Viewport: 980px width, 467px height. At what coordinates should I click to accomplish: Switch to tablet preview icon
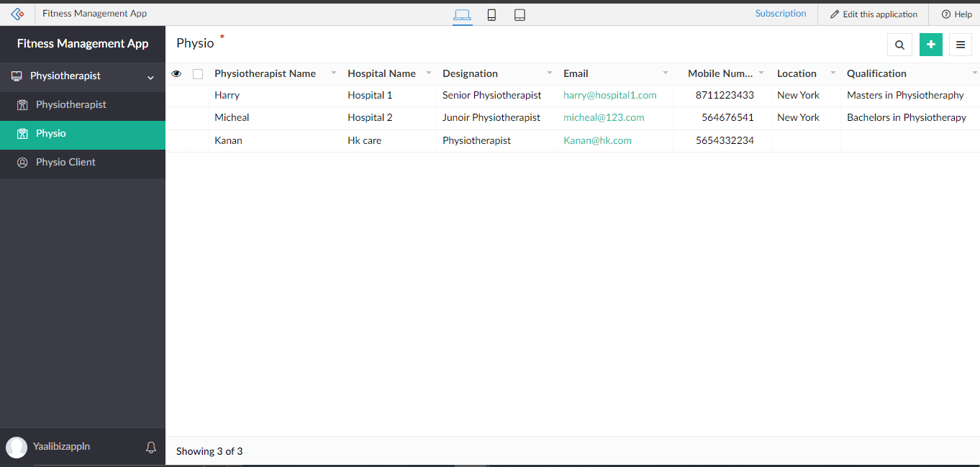(x=520, y=14)
